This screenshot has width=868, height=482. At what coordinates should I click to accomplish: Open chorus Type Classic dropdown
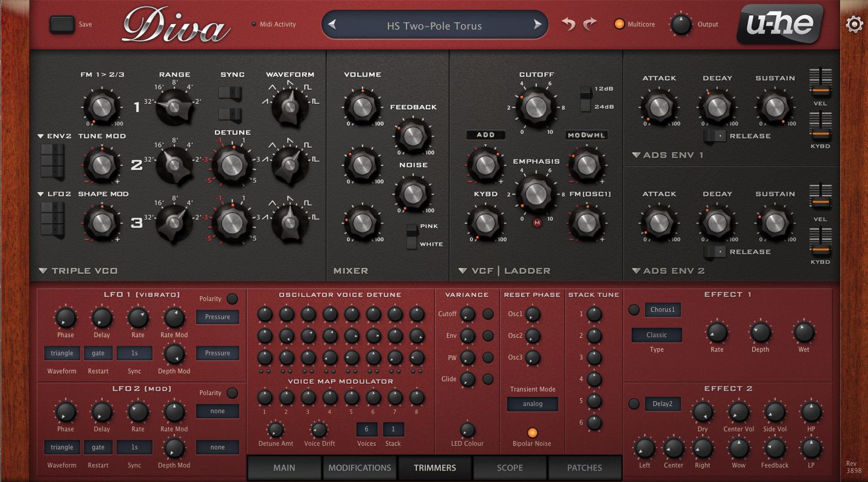[657, 335]
